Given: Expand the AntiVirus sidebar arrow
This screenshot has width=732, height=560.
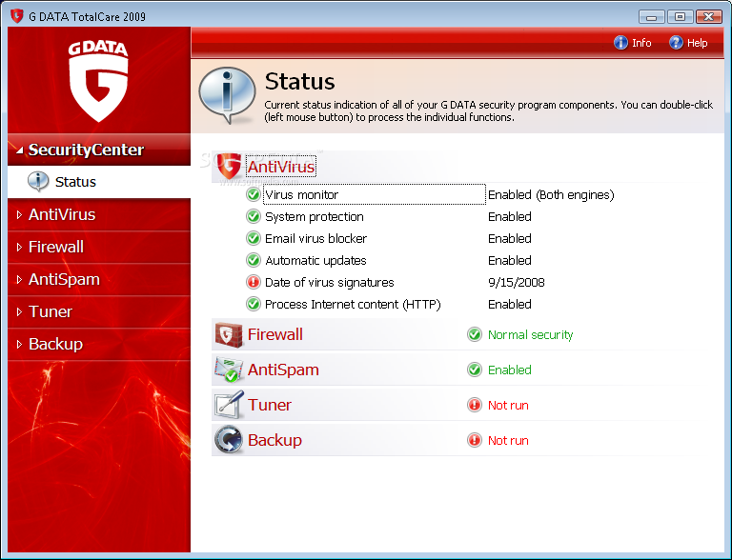Looking at the screenshot, I should pyautogui.click(x=19, y=214).
